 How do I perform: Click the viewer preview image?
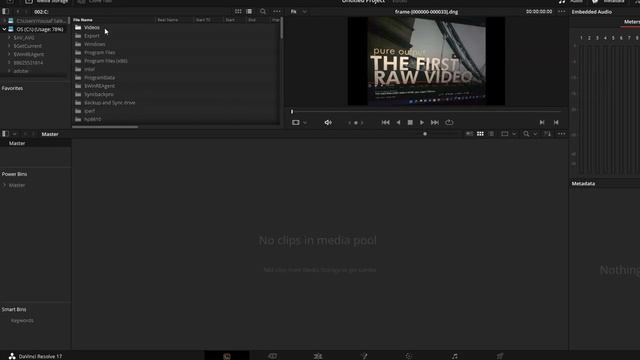tap(426, 61)
